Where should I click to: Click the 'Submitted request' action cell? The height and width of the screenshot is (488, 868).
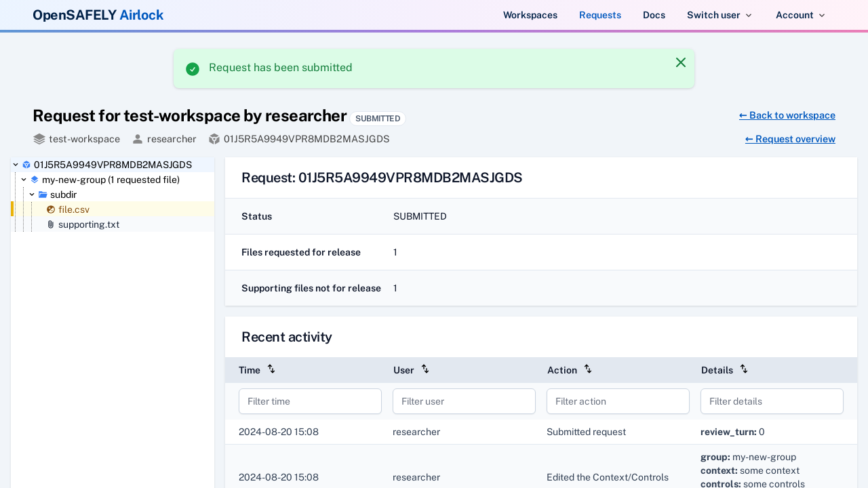(586, 432)
